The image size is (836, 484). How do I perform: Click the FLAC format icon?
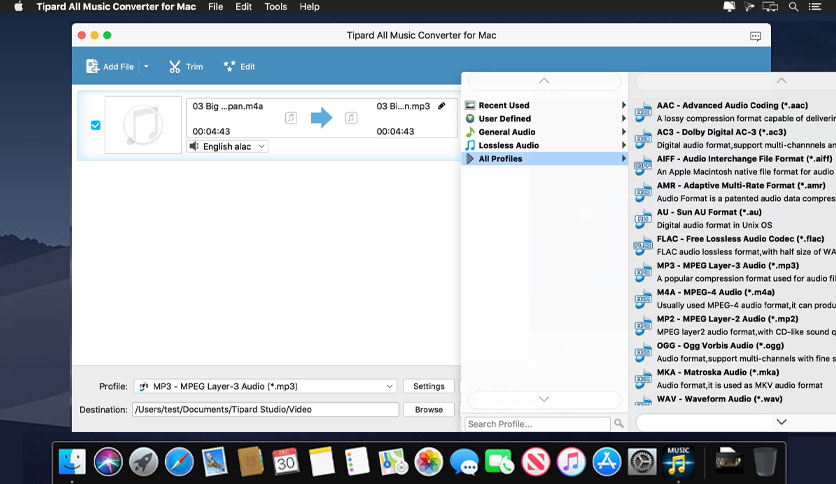pos(643,245)
